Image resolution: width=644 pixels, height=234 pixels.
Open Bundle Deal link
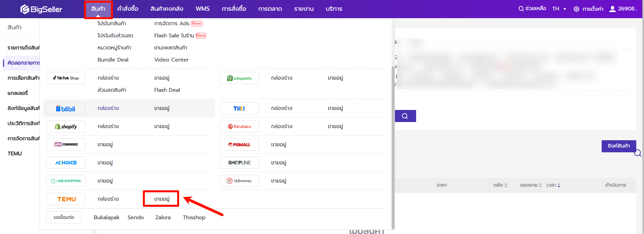coord(113,60)
